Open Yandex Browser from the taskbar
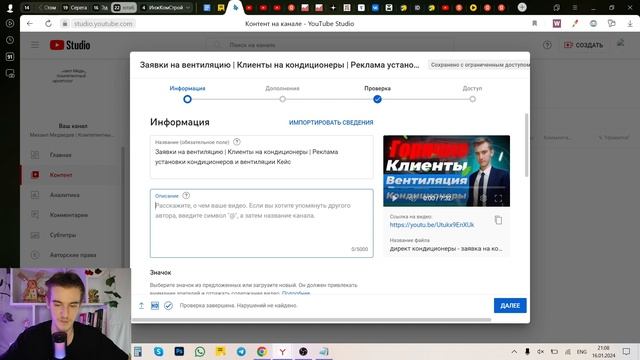This screenshot has height=360, width=640. (282, 351)
